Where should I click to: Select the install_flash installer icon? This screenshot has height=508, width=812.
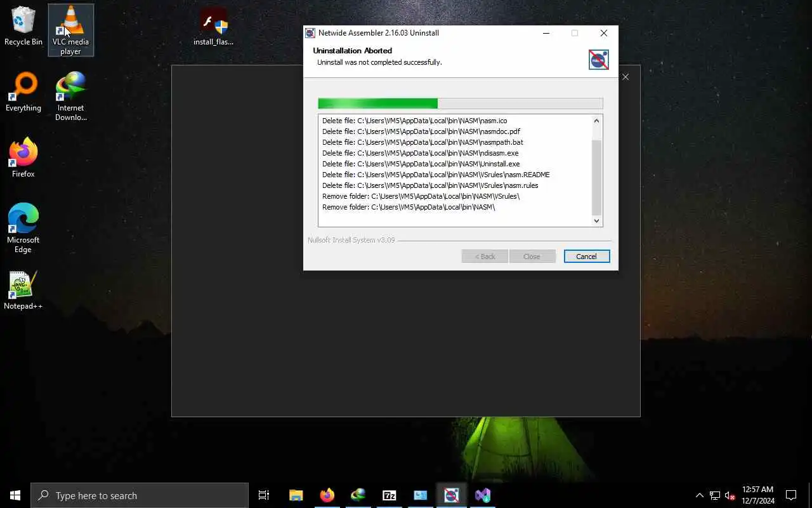pos(213,27)
